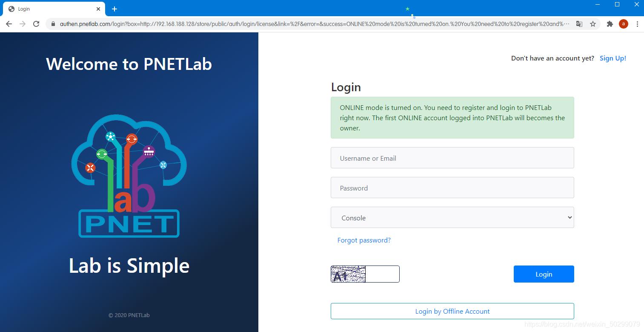Click the captcha image

tap(348, 274)
